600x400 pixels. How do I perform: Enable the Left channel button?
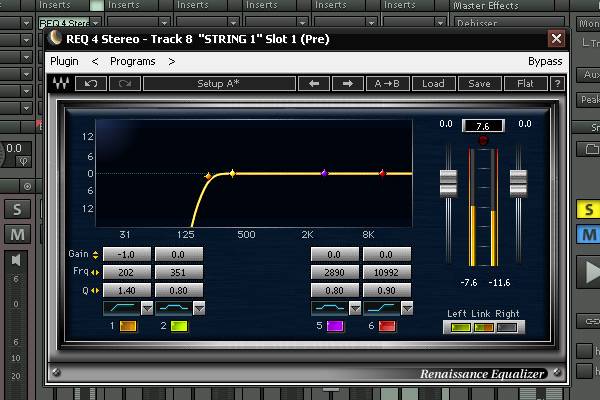click(461, 328)
